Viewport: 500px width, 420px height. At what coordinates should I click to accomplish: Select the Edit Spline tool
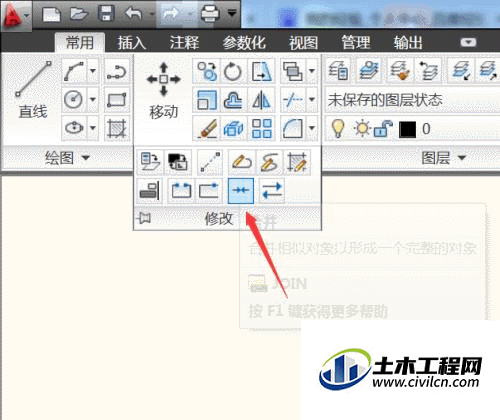[269, 162]
